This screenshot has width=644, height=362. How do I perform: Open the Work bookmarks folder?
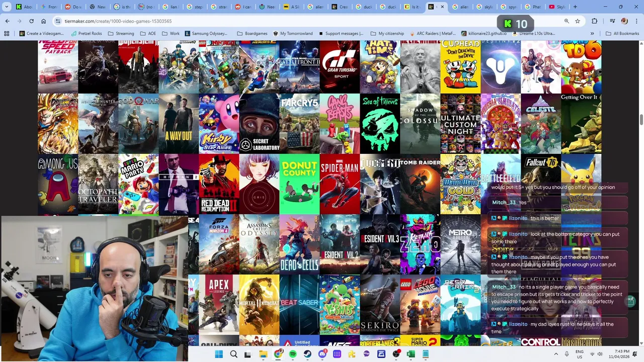(x=171, y=34)
